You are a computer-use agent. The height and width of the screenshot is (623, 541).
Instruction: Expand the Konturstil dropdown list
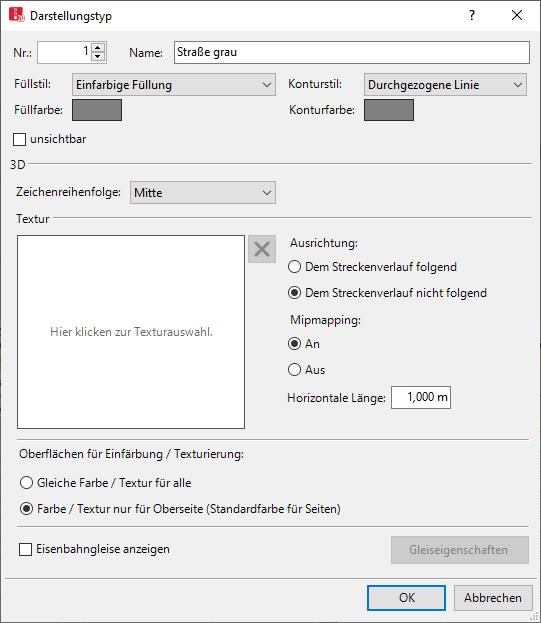tap(445, 85)
